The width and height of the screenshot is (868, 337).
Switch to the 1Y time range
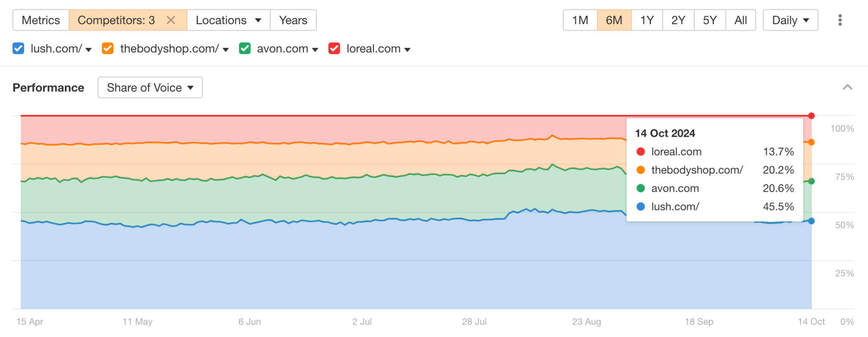click(646, 20)
